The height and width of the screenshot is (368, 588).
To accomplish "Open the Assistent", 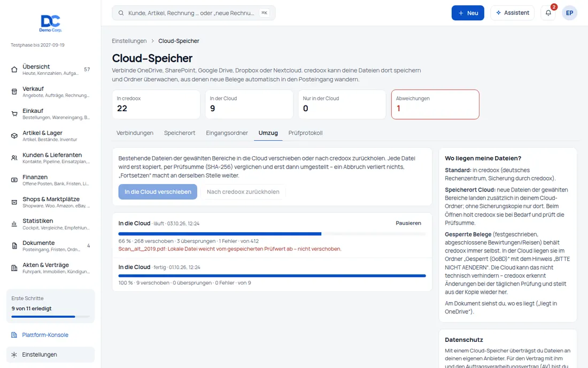I will (512, 13).
